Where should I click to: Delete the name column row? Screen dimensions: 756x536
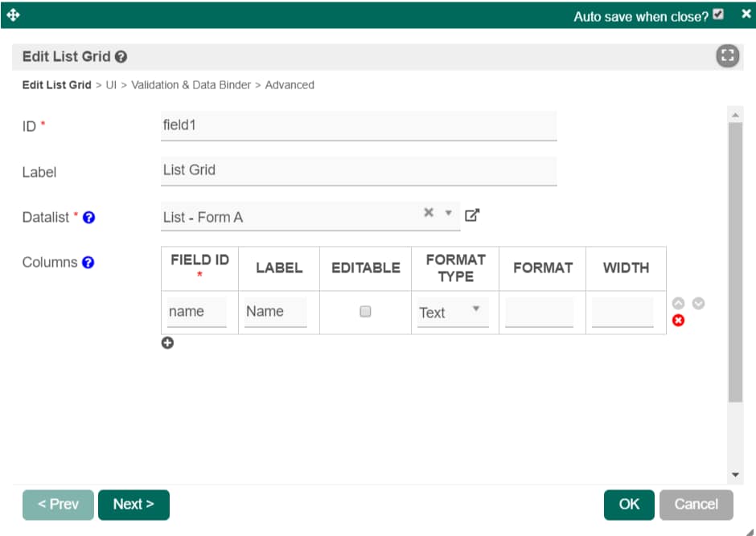click(678, 321)
